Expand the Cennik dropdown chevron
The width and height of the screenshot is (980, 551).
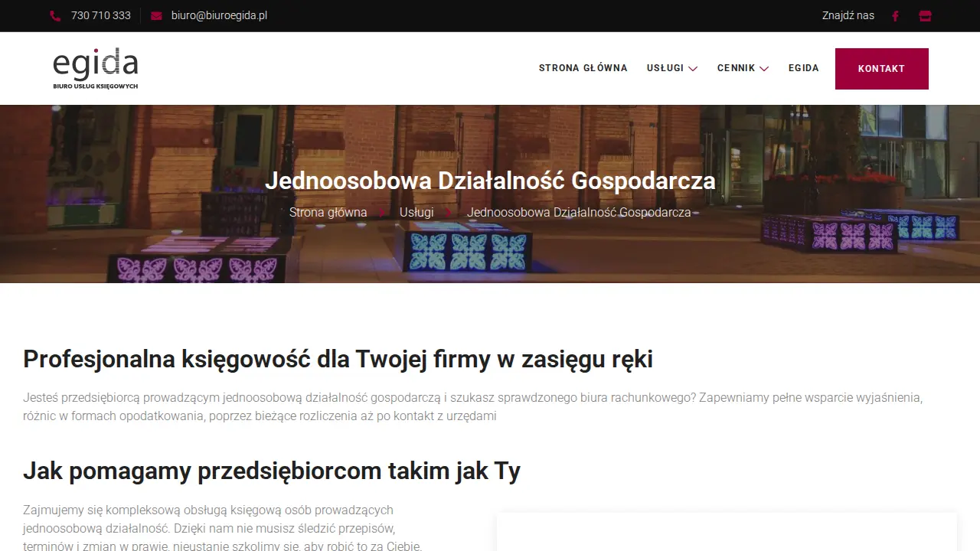(763, 69)
